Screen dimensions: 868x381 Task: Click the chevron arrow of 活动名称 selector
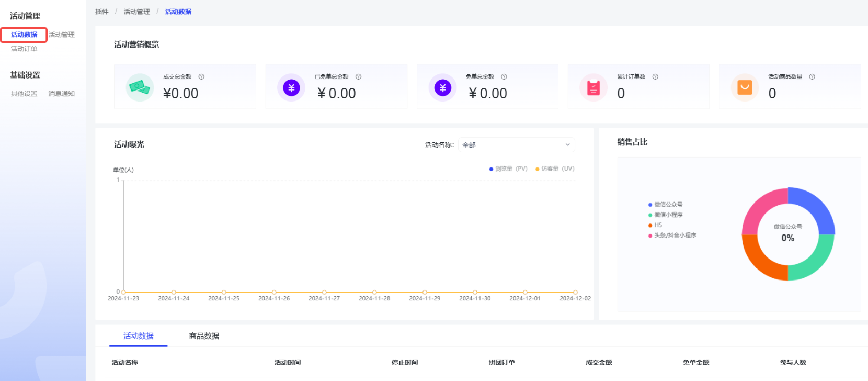point(567,145)
